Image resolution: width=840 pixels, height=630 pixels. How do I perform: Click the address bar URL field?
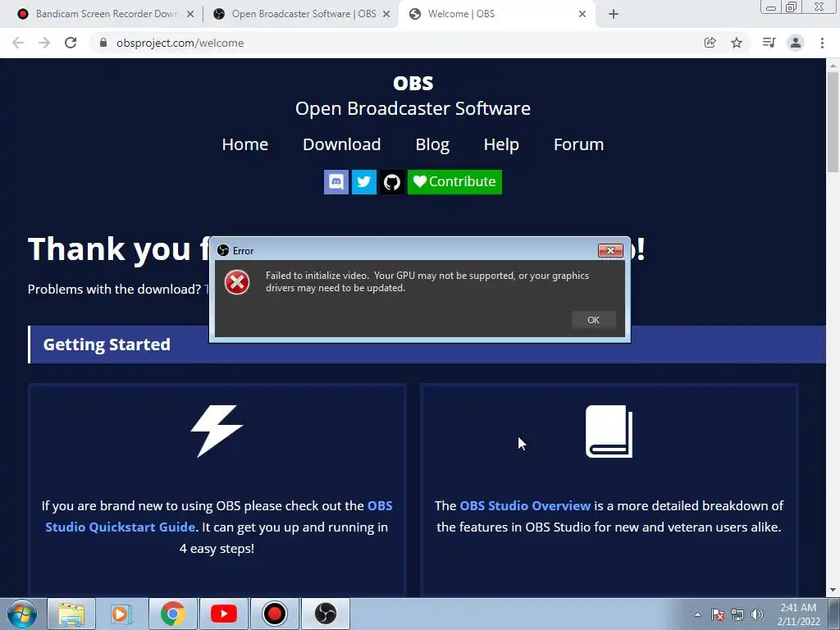(396, 43)
